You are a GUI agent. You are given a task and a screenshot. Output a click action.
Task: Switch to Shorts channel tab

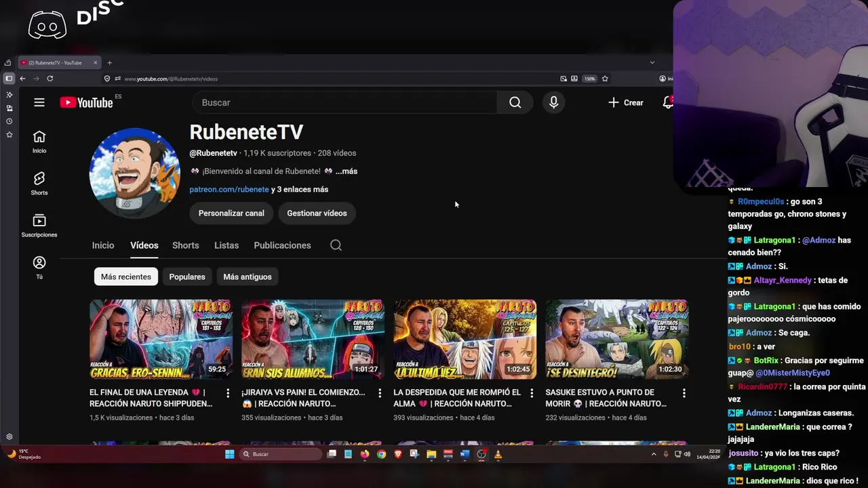(186, 245)
